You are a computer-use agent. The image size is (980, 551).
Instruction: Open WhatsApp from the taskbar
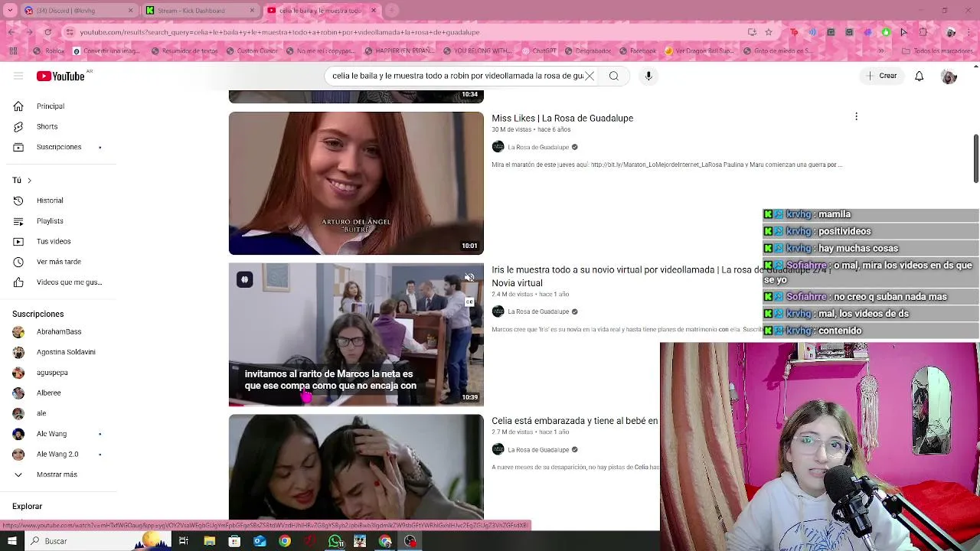(335, 541)
